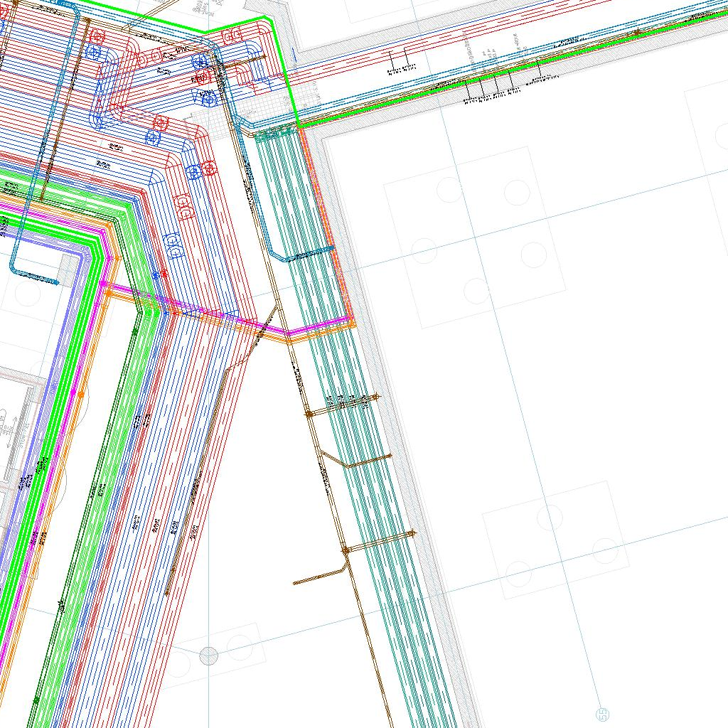
Task: Select the lower brown junction node left of the teal bundle
Action: pos(346,550)
